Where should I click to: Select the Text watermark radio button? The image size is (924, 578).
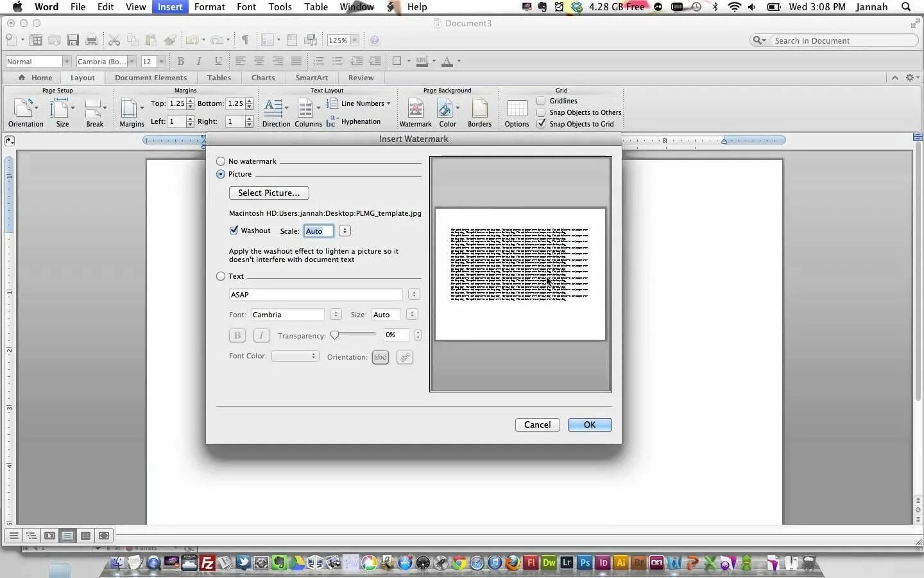pos(221,276)
